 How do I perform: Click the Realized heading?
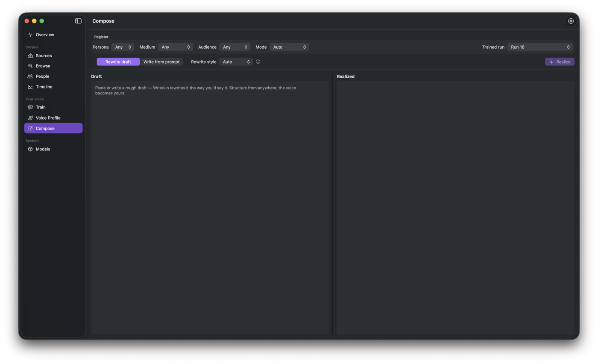346,76
